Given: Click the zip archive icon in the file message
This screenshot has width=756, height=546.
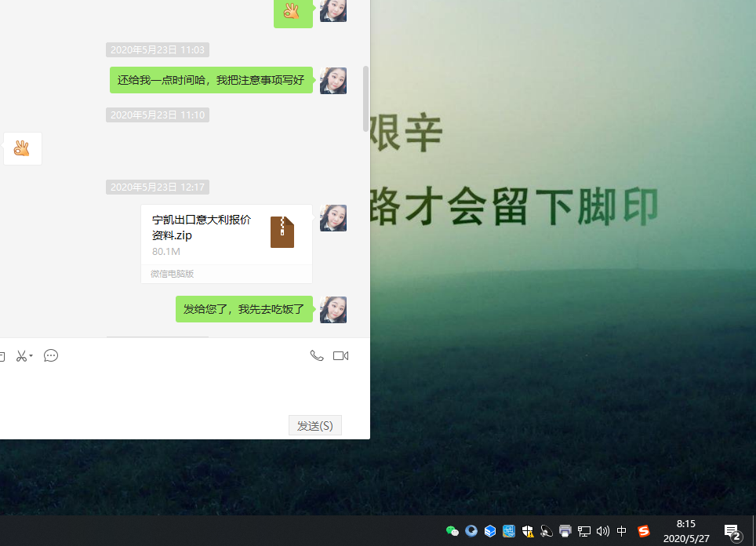Looking at the screenshot, I should coord(282,232).
